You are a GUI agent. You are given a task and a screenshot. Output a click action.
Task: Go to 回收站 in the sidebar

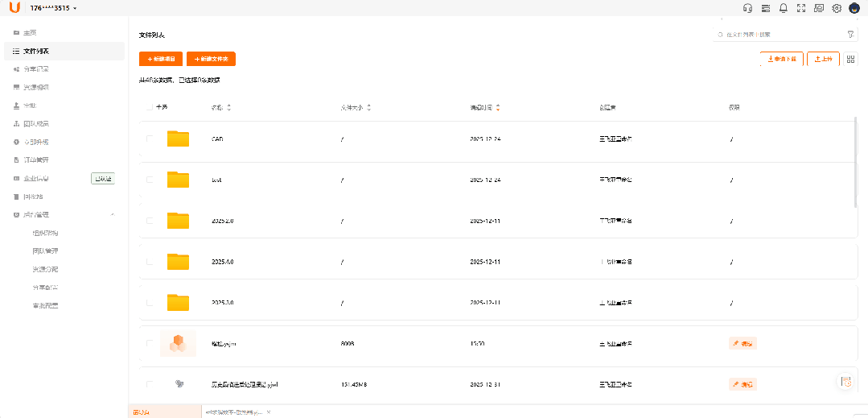[x=33, y=197]
